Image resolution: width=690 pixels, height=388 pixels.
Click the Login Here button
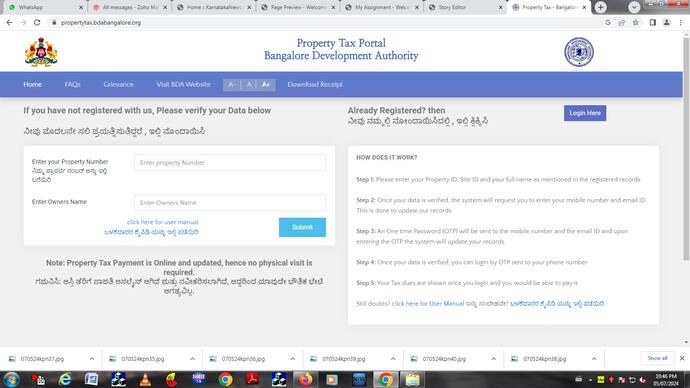pyautogui.click(x=585, y=113)
